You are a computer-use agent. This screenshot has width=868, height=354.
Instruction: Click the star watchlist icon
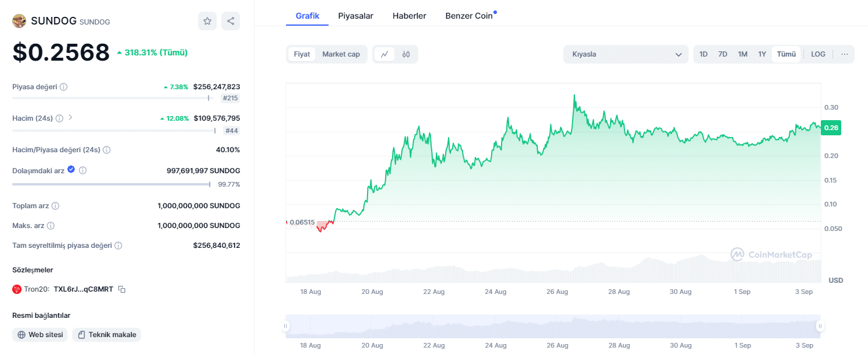pyautogui.click(x=207, y=21)
